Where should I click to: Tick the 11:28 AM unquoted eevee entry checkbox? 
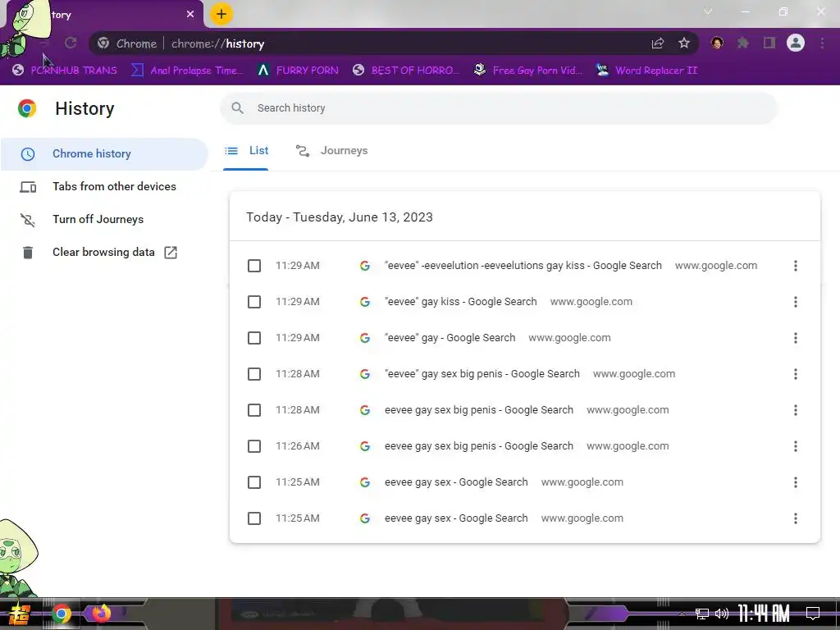pyautogui.click(x=254, y=410)
